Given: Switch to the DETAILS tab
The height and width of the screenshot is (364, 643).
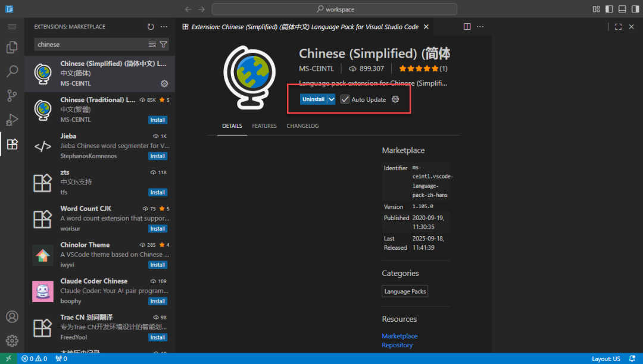Looking at the screenshot, I should pos(232,125).
